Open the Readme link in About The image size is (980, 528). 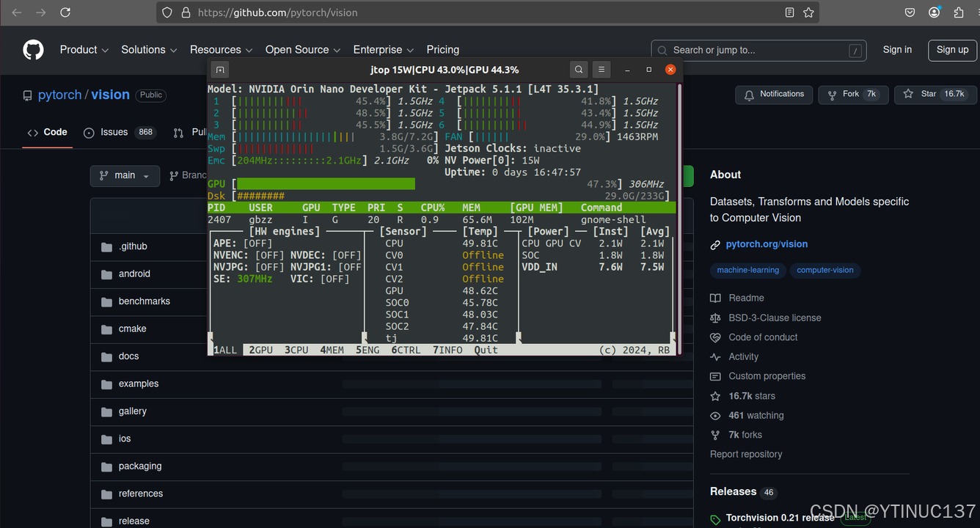(746, 298)
